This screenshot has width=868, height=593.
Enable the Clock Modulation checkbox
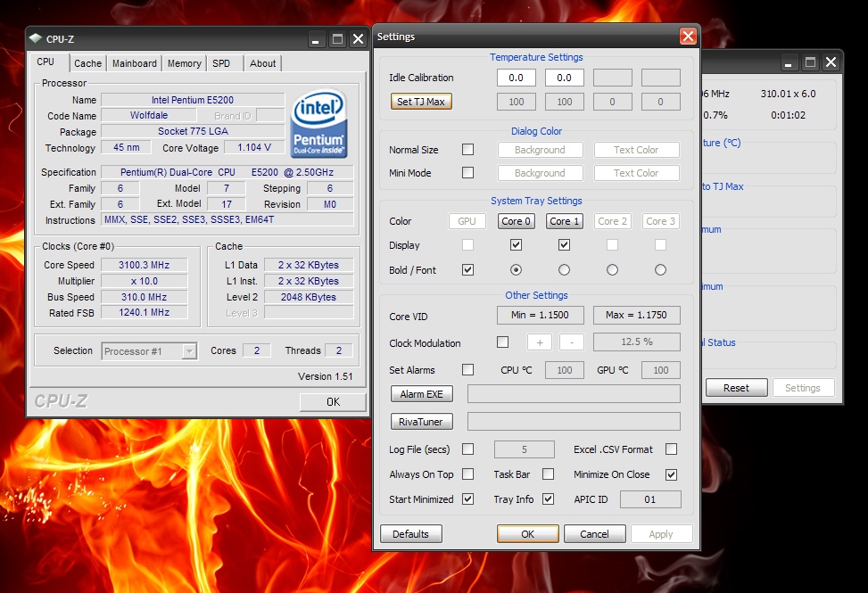tap(502, 342)
